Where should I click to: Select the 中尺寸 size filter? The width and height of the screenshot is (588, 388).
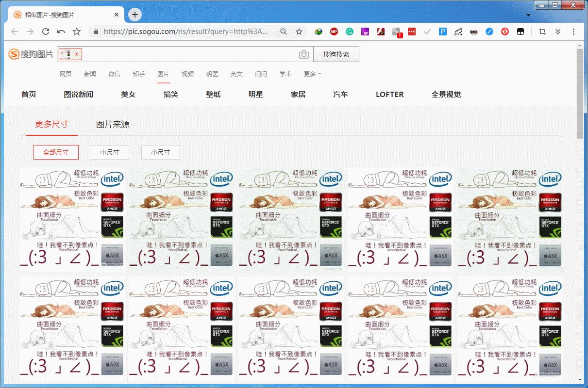(110, 152)
